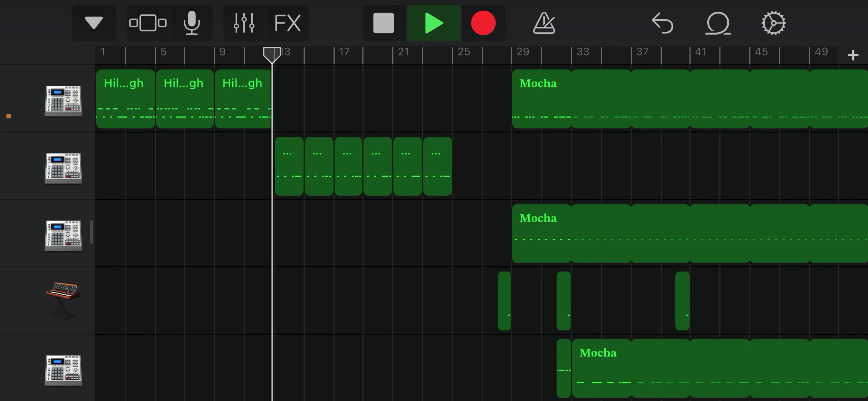Viewport: 868px width, 401px height.
Task: Select the synth region ending at bar 33
Action: point(564,301)
